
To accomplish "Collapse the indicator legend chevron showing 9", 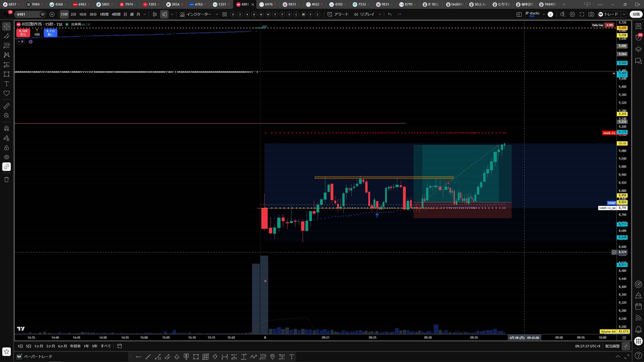I will 20,42.
